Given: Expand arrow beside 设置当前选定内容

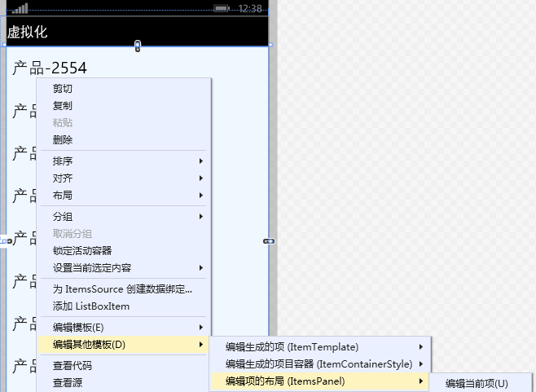Looking at the screenshot, I should (201, 267).
